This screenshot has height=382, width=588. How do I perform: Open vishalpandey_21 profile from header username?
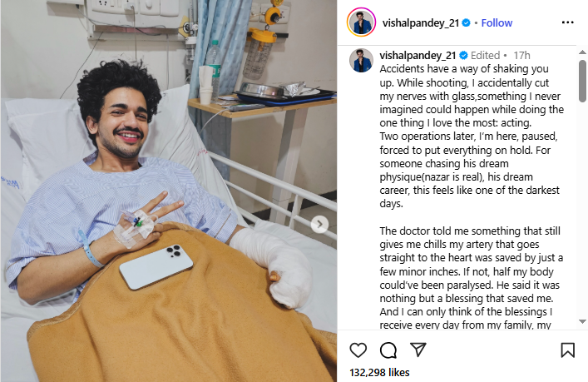tap(420, 23)
